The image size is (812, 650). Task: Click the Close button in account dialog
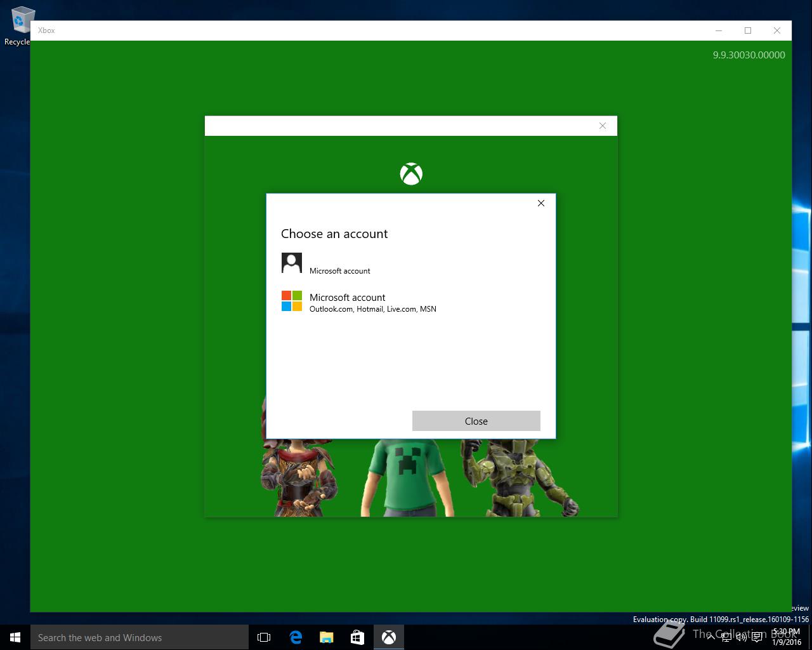click(x=476, y=421)
